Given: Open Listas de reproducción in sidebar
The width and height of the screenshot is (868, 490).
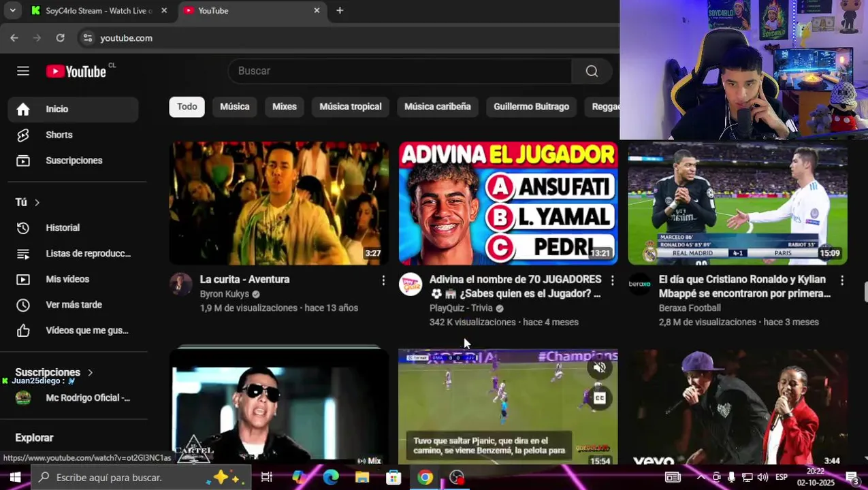Looking at the screenshot, I should pos(74,254).
